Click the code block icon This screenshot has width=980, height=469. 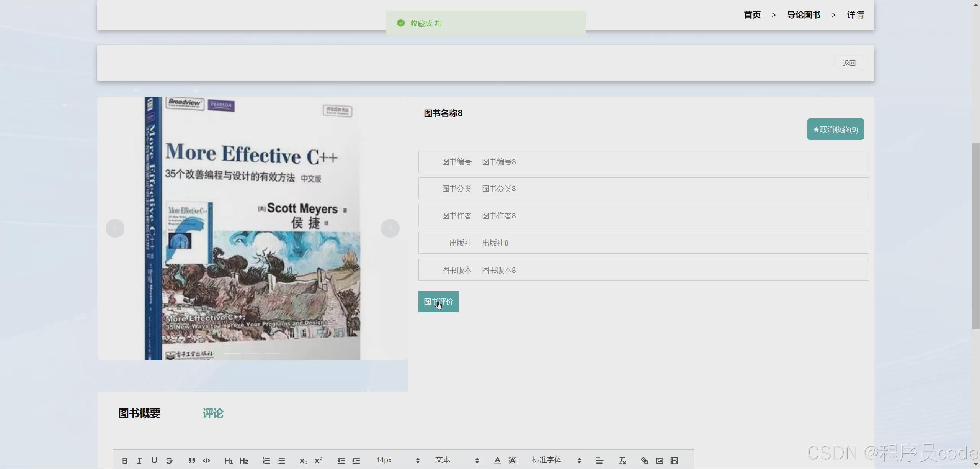pyautogui.click(x=207, y=461)
